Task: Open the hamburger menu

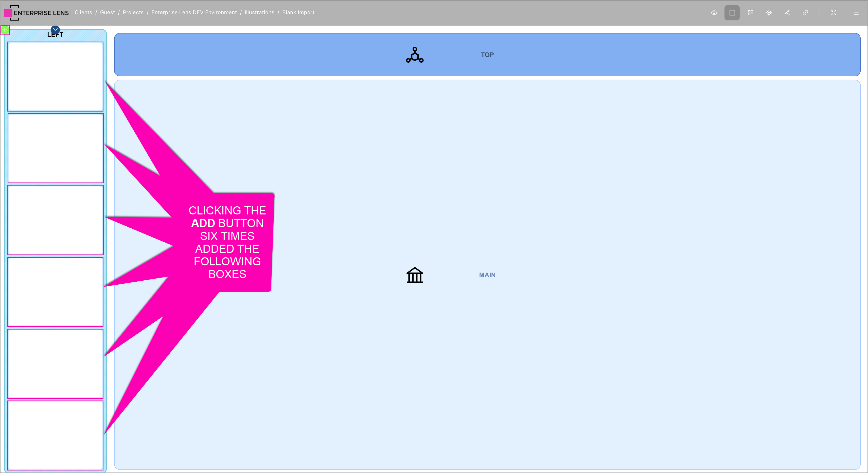Action: (856, 13)
